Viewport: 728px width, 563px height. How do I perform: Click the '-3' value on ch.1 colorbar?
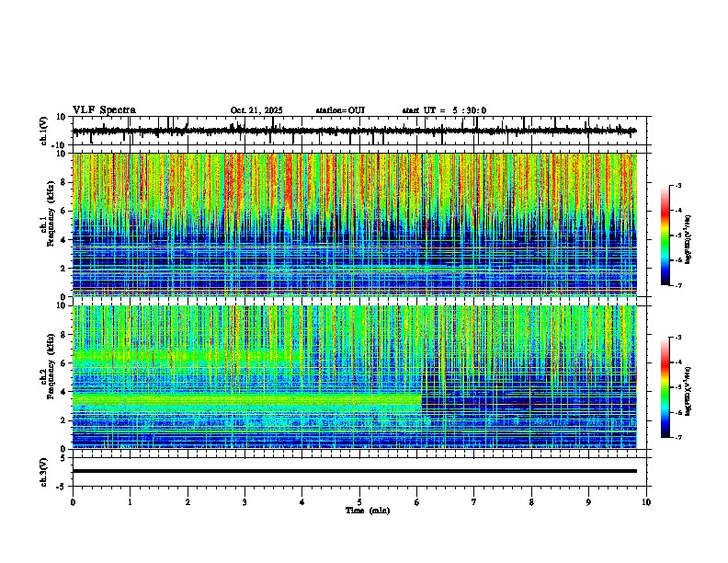[677, 185]
